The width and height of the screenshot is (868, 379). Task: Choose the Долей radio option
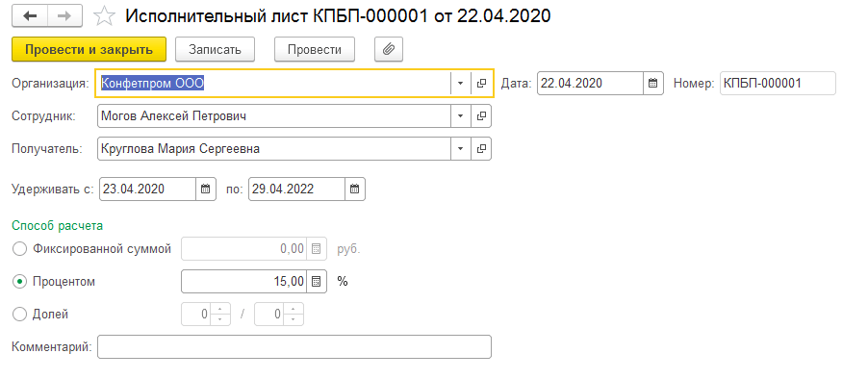19,315
